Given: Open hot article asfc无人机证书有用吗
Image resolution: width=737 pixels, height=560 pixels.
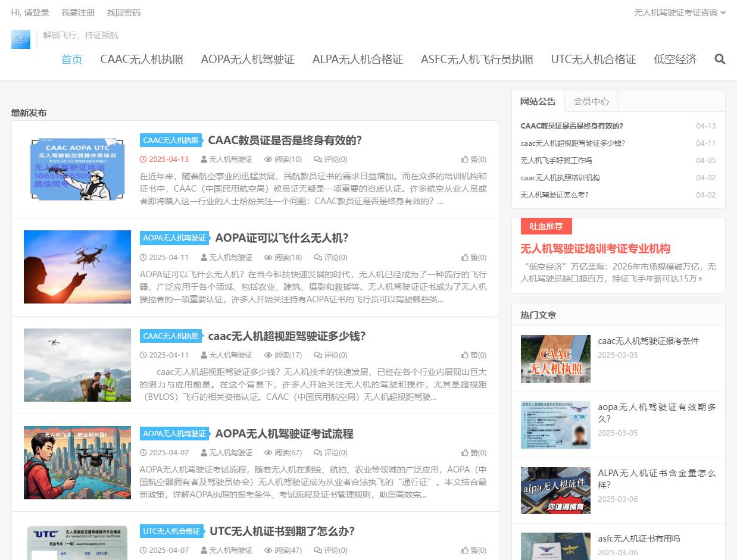Looking at the screenshot, I should tap(639, 539).
